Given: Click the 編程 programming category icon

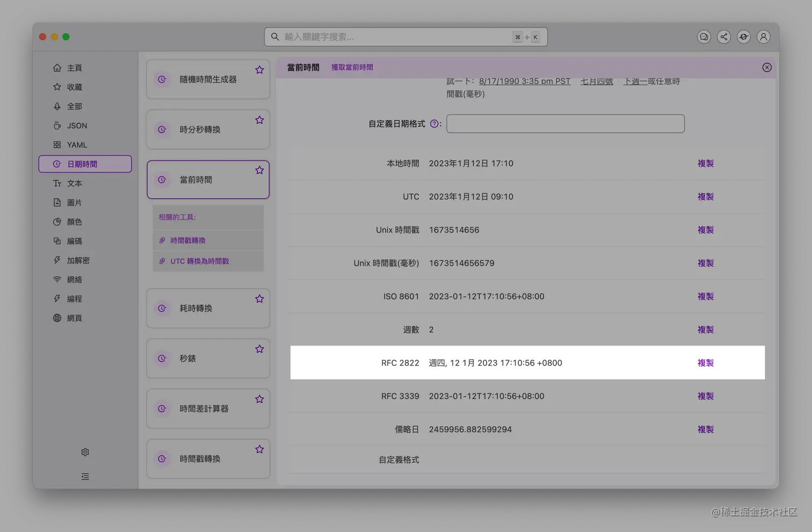Looking at the screenshot, I should click(57, 298).
